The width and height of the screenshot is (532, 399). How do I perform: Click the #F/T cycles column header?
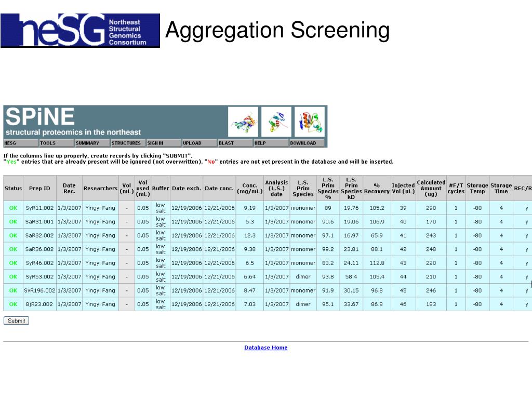(x=456, y=188)
